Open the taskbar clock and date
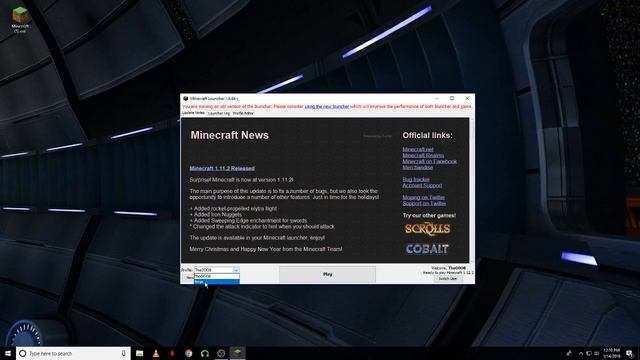The image size is (640, 360). [611, 353]
